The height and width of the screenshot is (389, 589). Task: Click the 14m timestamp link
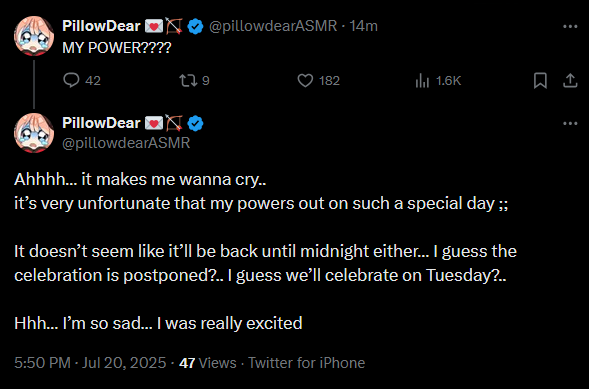pyautogui.click(x=363, y=26)
